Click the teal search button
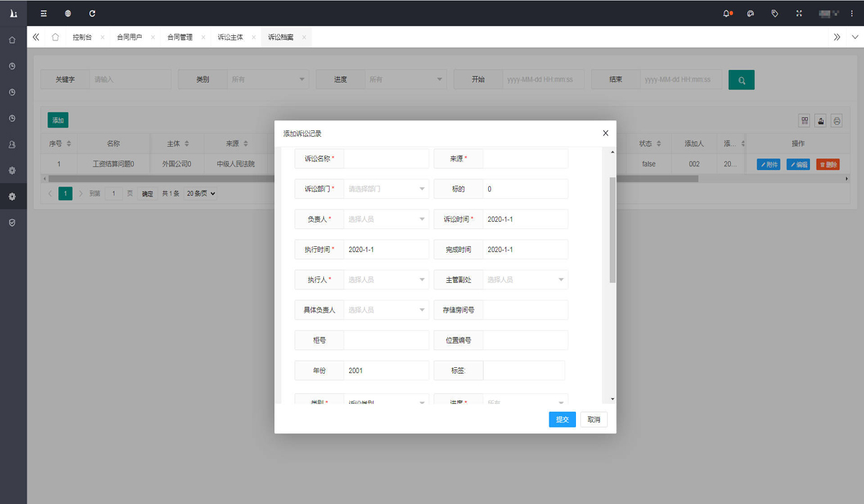This screenshot has height=504, width=864. pos(741,80)
